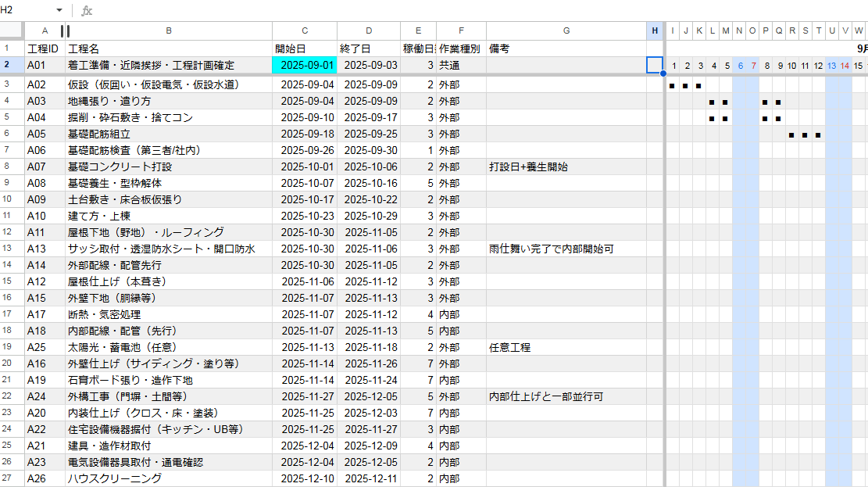This screenshot has width=868, height=487.
Task: Click the cyan 2025-09-01 start date cell
Action: click(305, 66)
